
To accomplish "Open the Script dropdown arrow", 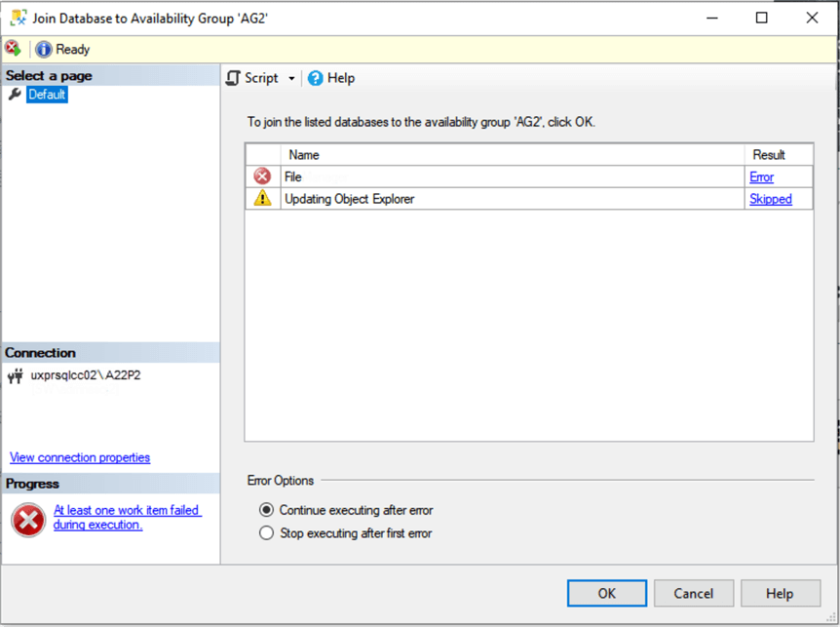I will pyautogui.click(x=291, y=79).
